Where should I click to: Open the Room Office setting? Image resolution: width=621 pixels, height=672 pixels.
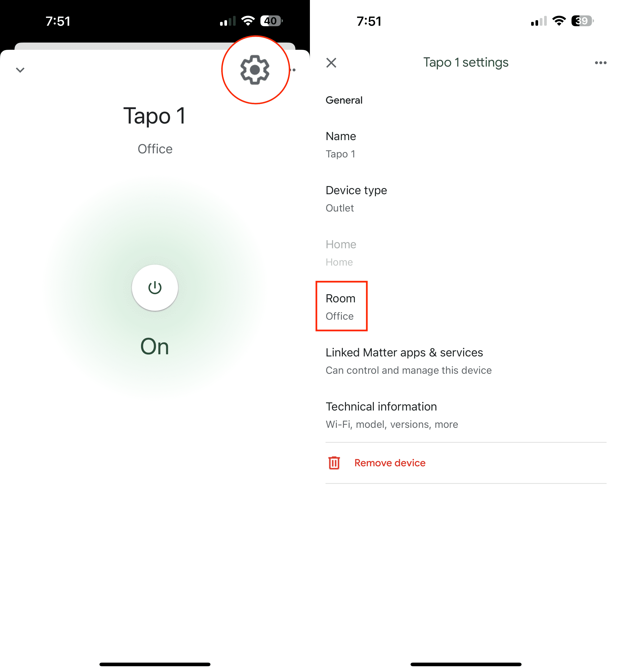[x=466, y=307]
